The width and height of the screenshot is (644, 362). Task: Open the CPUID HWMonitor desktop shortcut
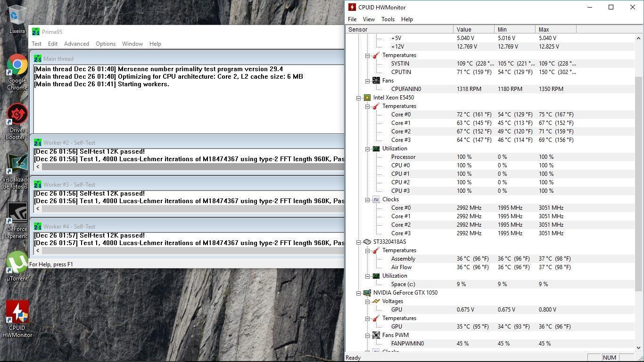tap(17, 319)
